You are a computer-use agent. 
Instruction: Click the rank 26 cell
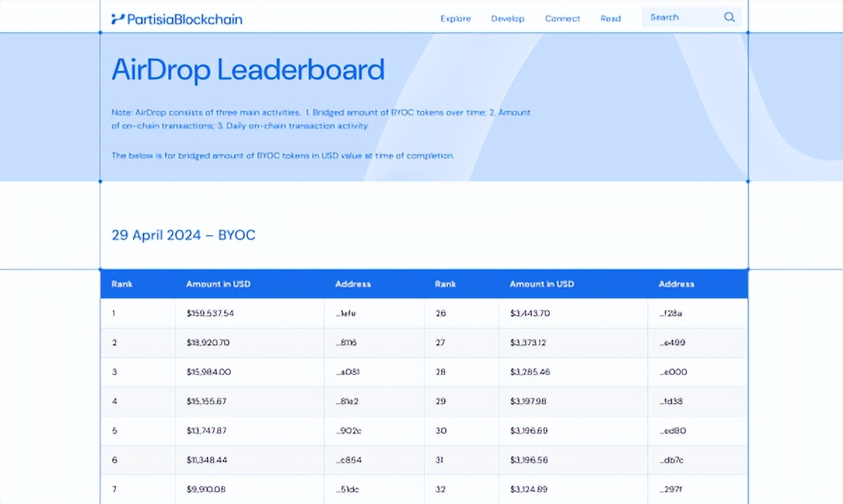click(462, 314)
